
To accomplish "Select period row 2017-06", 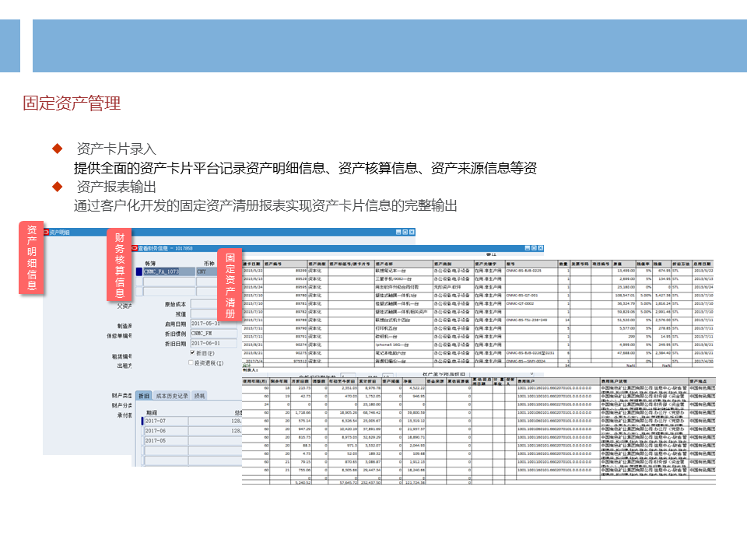I will 166,430.
